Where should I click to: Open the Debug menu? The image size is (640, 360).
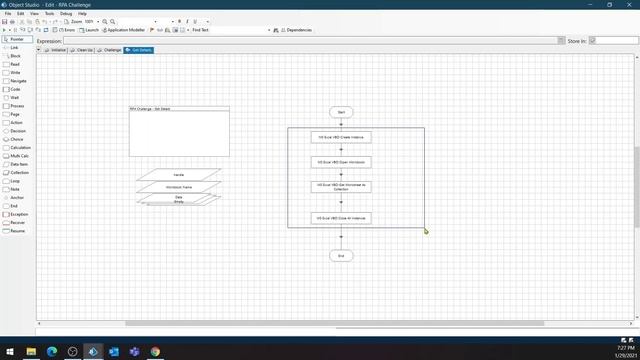tap(66, 13)
